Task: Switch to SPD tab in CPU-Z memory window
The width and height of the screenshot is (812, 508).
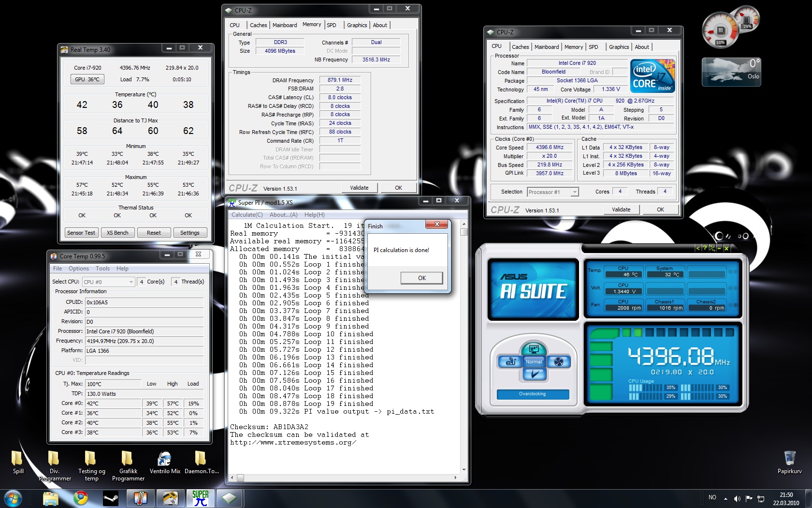Action: [332, 25]
